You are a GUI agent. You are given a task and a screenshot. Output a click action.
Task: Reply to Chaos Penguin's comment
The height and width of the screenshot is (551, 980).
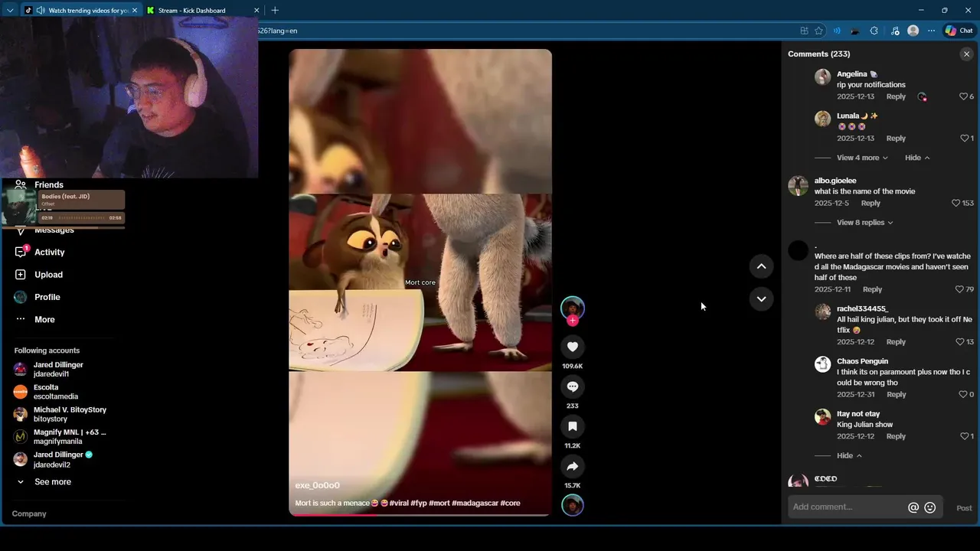click(x=896, y=395)
